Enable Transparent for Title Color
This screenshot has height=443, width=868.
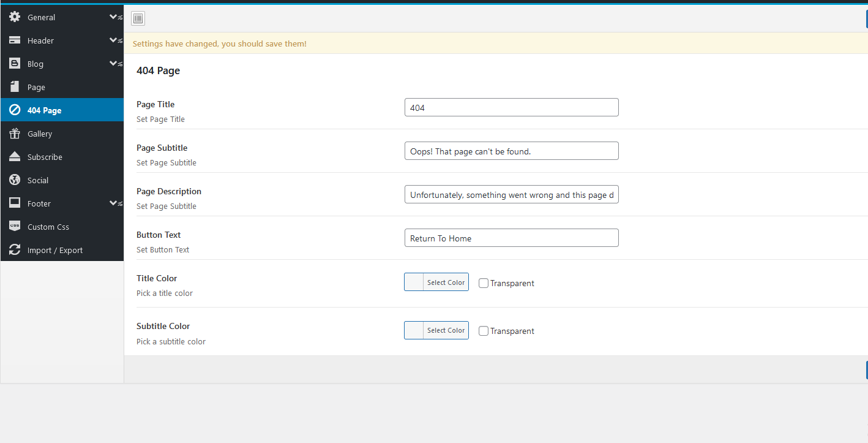(484, 283)
